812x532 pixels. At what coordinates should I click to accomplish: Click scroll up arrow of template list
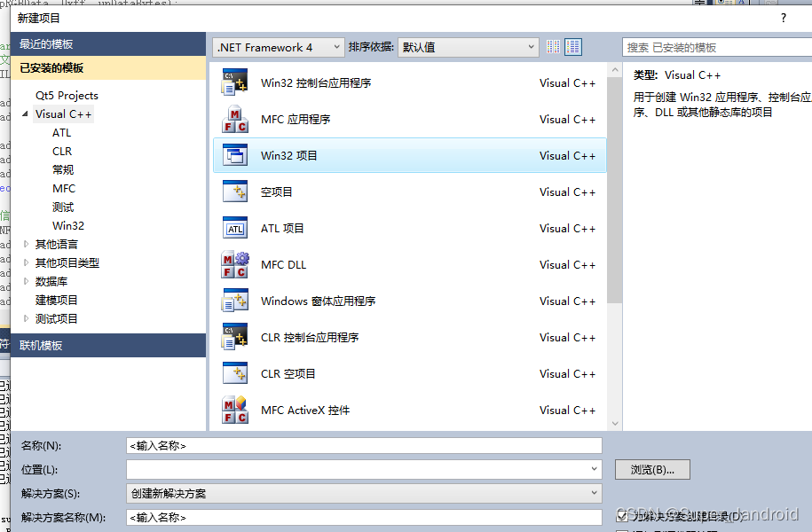point(615,69)
